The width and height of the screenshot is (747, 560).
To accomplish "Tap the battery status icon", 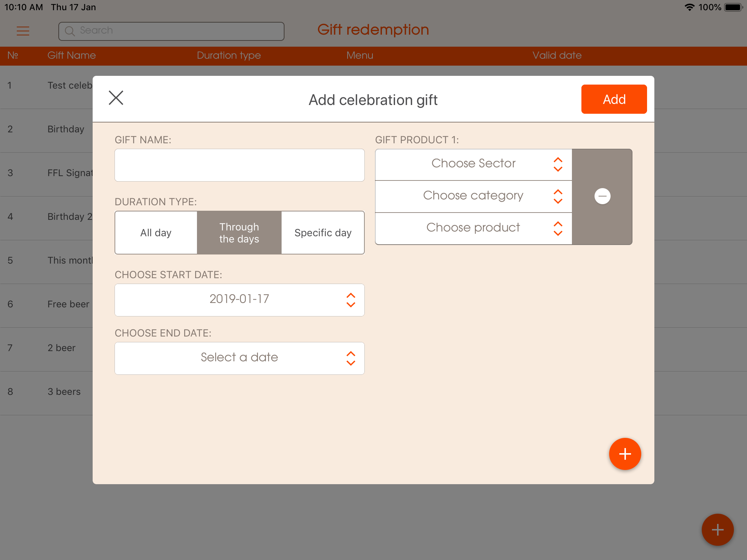I will 734,7.
